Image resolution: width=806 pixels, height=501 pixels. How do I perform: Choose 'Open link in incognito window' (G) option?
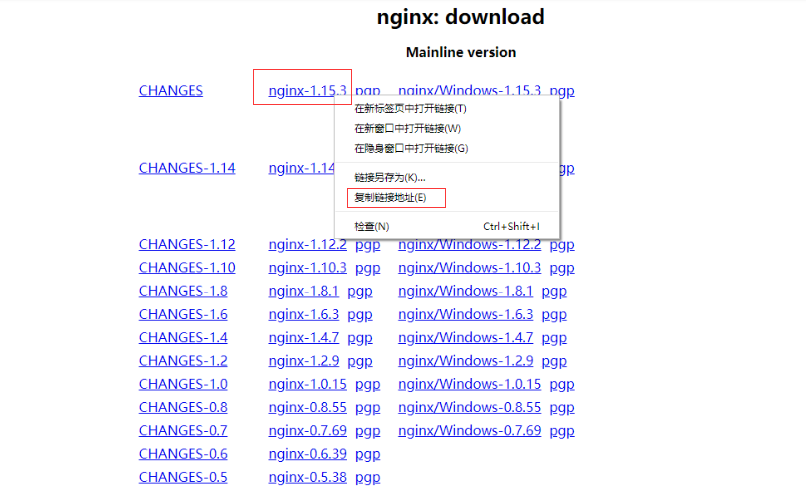click(x=411, y=149)
